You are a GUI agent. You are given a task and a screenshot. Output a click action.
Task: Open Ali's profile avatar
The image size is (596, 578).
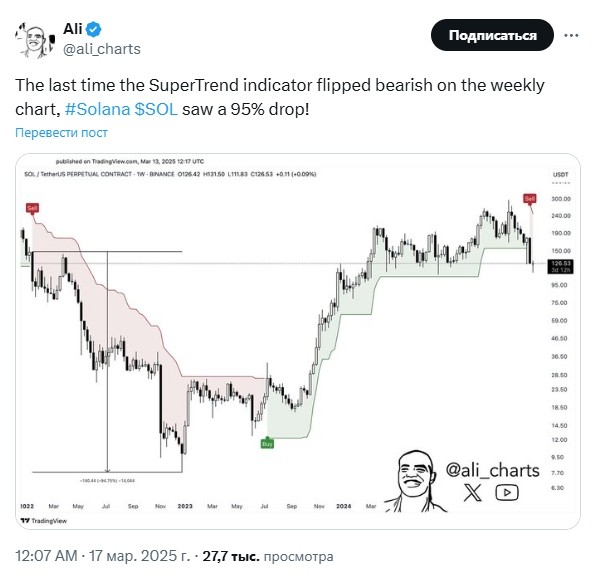35,40
